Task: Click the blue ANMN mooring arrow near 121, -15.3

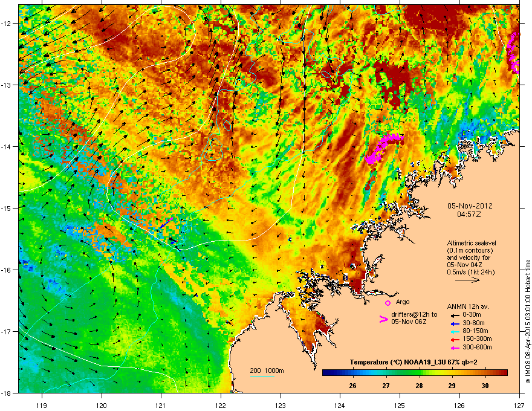Action: point(166,224)
